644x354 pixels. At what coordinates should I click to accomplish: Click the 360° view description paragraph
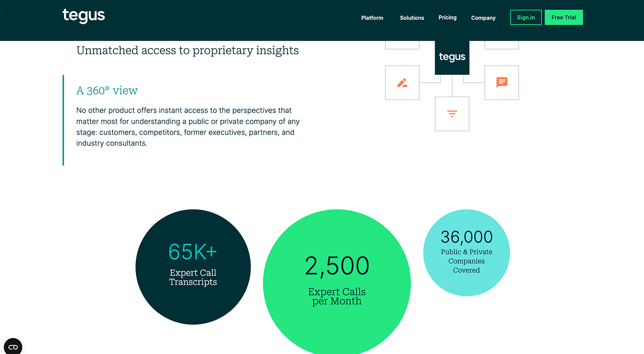(x=188, y=127)
